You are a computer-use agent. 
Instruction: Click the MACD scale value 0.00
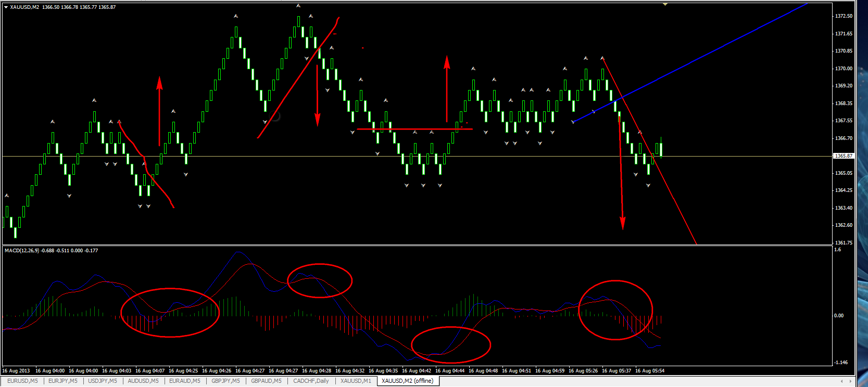[839, 316]
